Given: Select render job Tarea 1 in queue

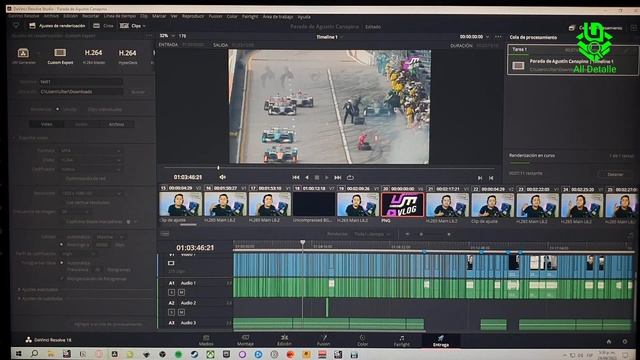Looking at the screenshot, I should coord(573,60).
